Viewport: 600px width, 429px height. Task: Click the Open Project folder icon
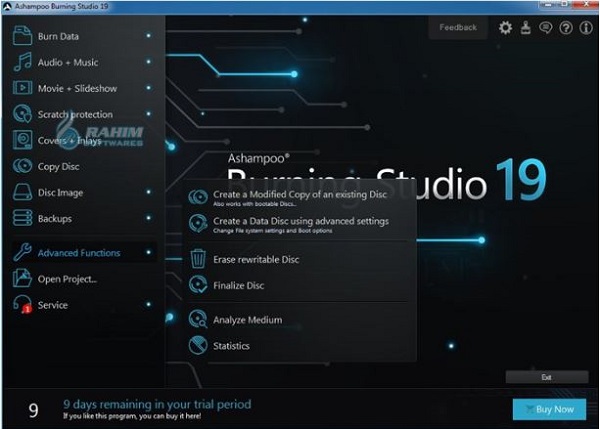tap(22, 278)
